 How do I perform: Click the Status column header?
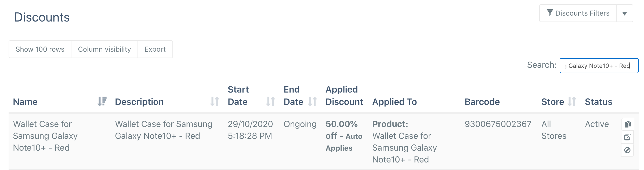[x=599, y=102]
